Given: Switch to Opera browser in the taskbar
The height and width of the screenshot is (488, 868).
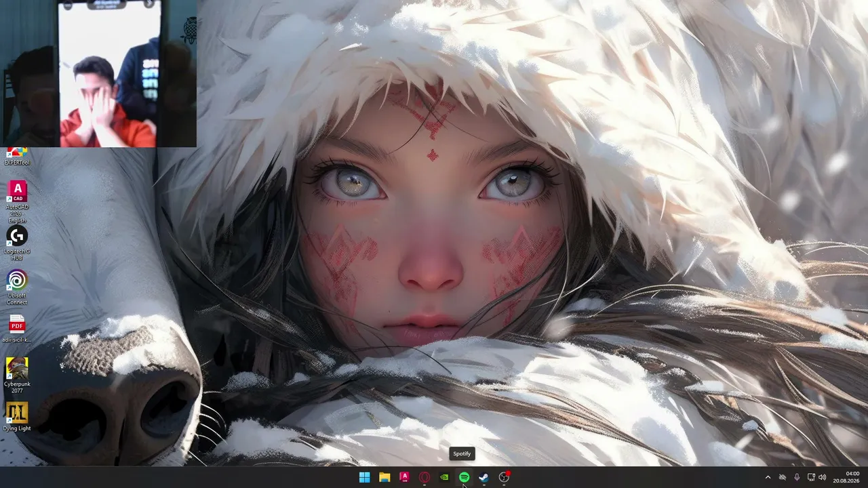Looking at the screenshot, I should coord(425,477).
